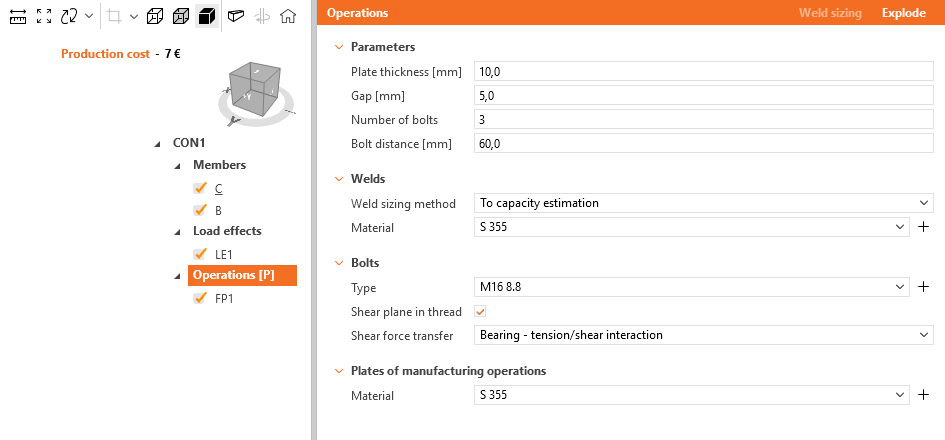Select the transparent cube view
The width and height of the screenshot is (945, 440).
(x=181, y=16)
